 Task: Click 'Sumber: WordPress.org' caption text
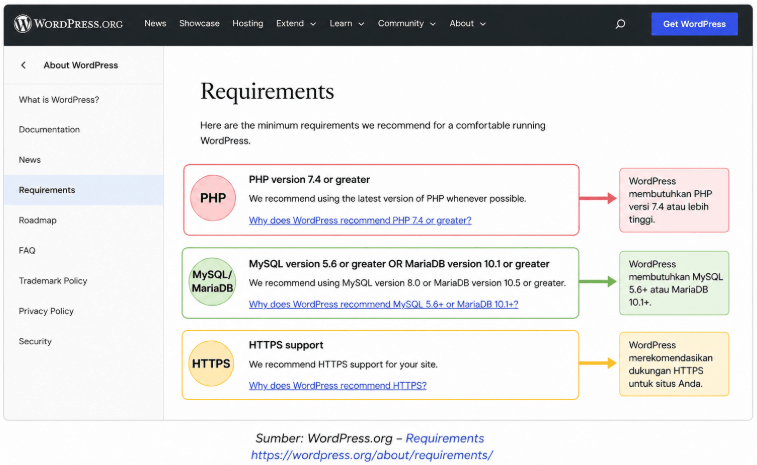[x=324, y=438]
